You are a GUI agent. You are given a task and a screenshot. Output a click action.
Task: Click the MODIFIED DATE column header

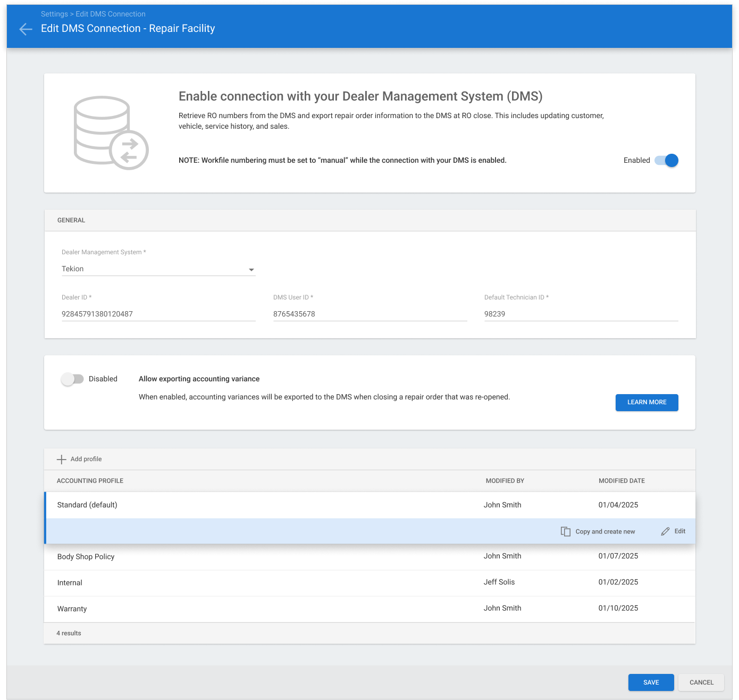click(622, 481)
